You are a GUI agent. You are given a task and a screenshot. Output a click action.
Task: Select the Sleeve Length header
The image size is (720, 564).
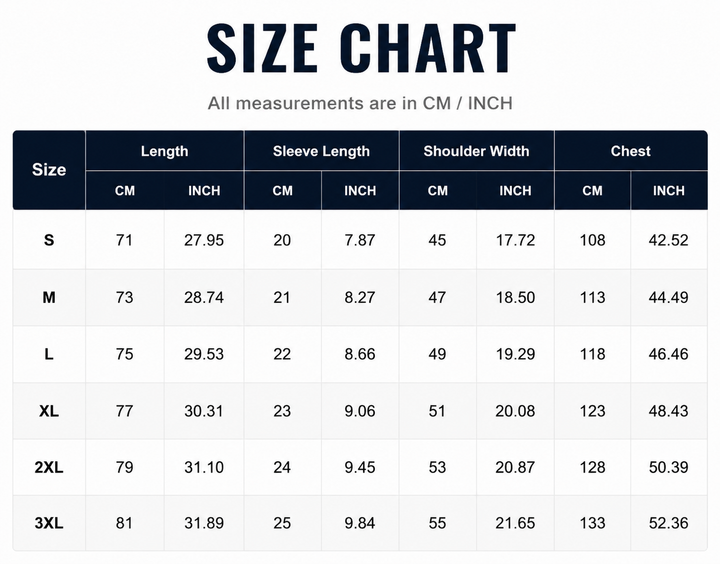[321, 151]
